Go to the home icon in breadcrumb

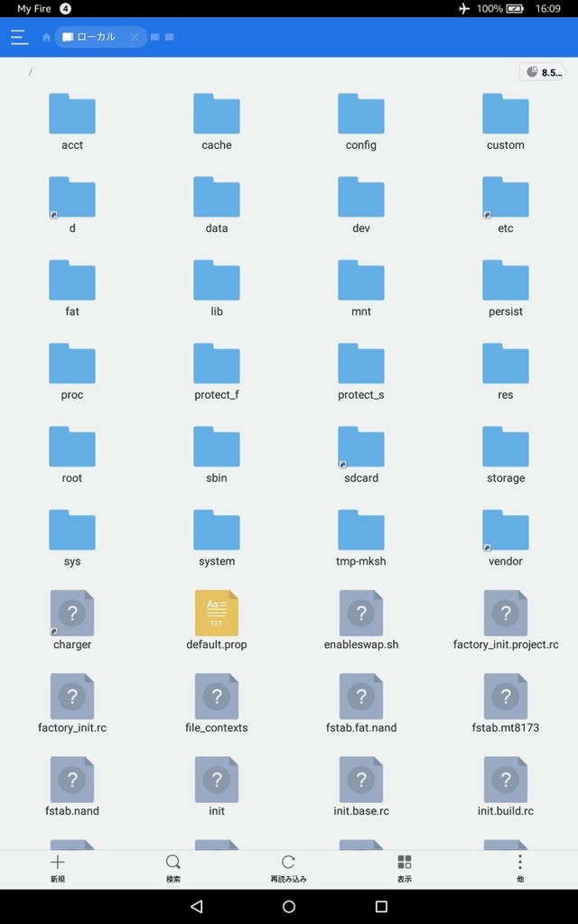(47, 37)
